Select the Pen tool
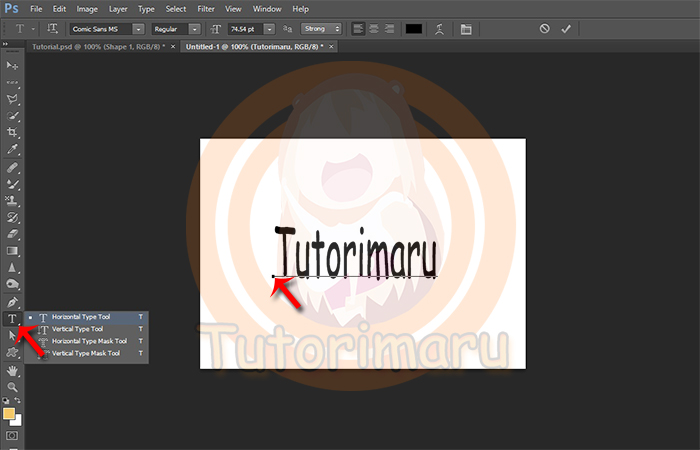 click(x=12, y=302)
